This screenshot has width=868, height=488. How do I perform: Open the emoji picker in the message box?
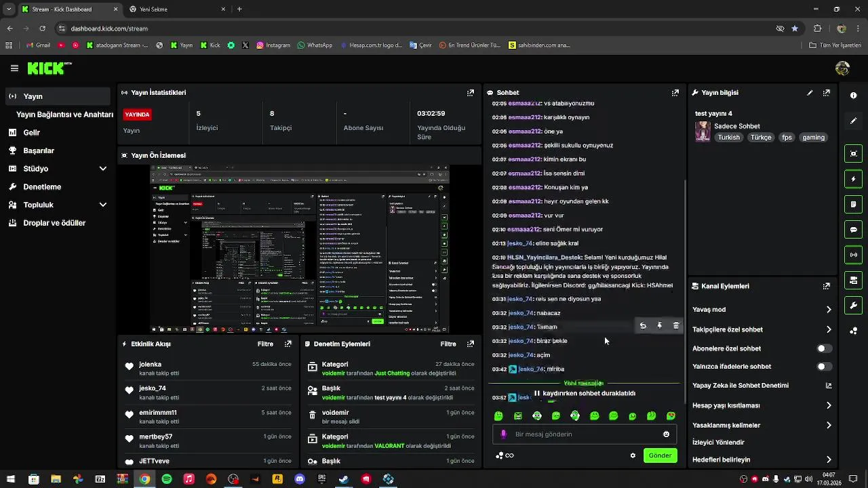tap(666, 434)
